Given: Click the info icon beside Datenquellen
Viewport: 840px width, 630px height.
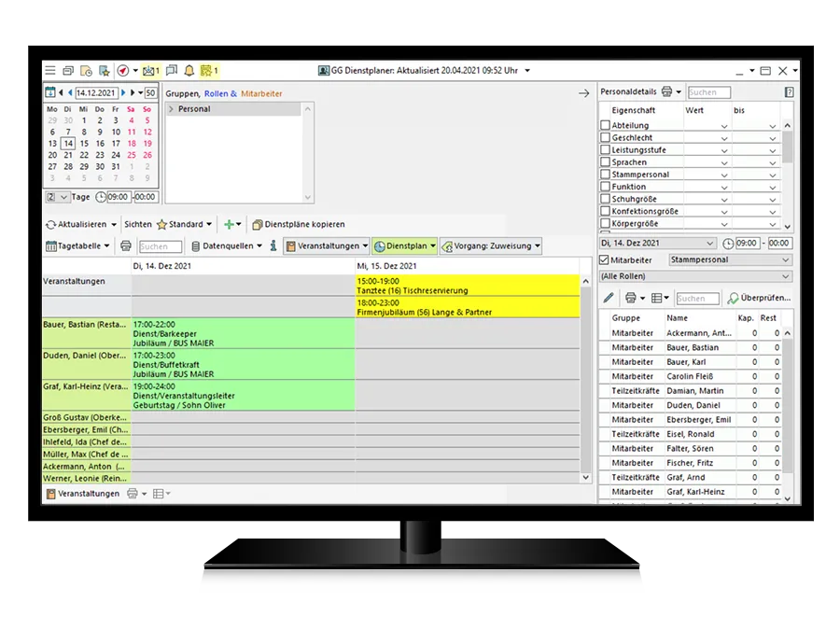Looking at the screenshot, I should [273, 246].
